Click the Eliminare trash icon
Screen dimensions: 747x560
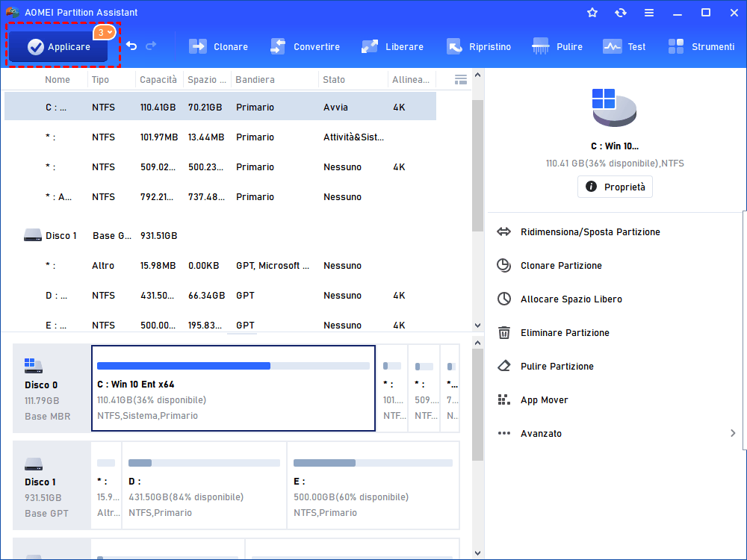[503, 332]
